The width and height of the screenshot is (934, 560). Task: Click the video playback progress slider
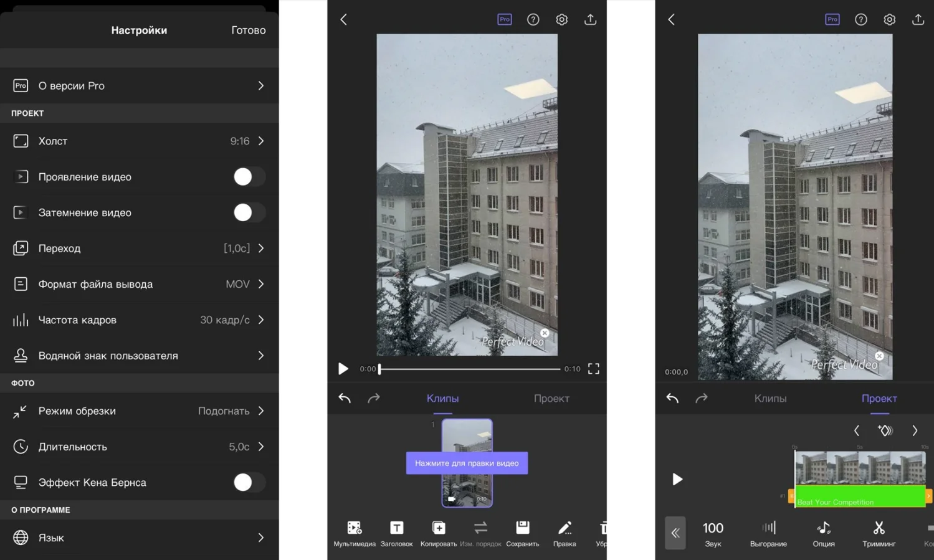469,369
